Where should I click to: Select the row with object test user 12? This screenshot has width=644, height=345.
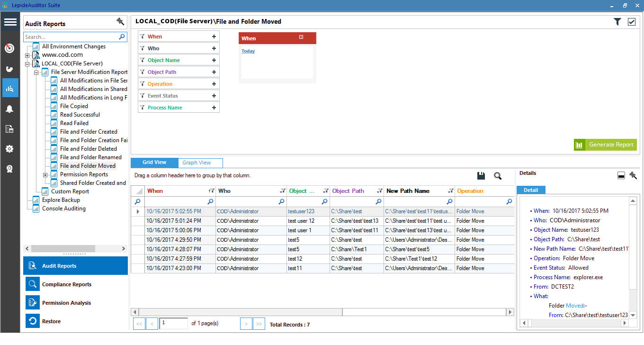pyautogui.click(x=322, y=221)
